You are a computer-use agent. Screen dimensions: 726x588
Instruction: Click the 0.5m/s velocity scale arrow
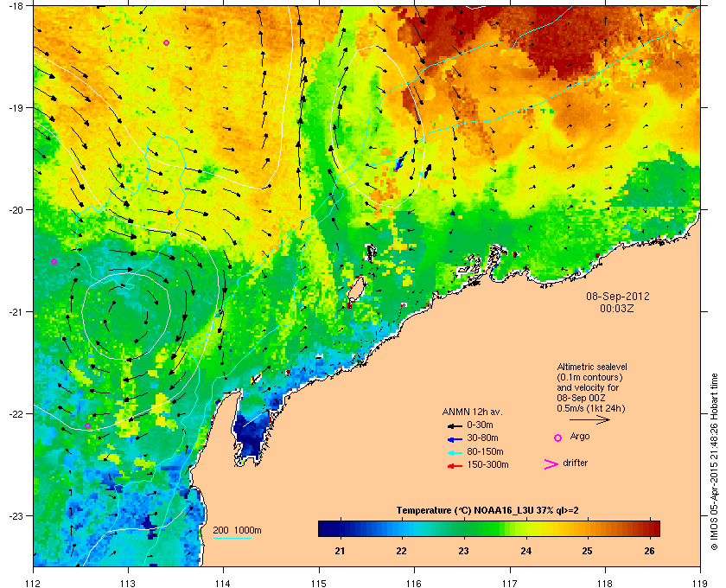[x=589, y=420]
